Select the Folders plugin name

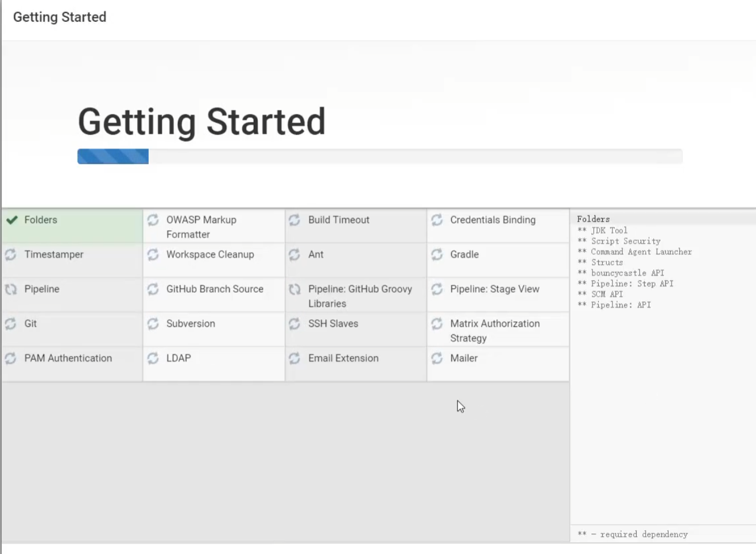pyautogui.click(x=41, y=220)
